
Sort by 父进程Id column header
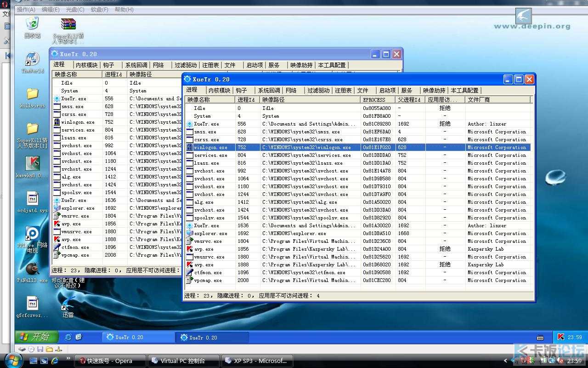tap(410, 99)
